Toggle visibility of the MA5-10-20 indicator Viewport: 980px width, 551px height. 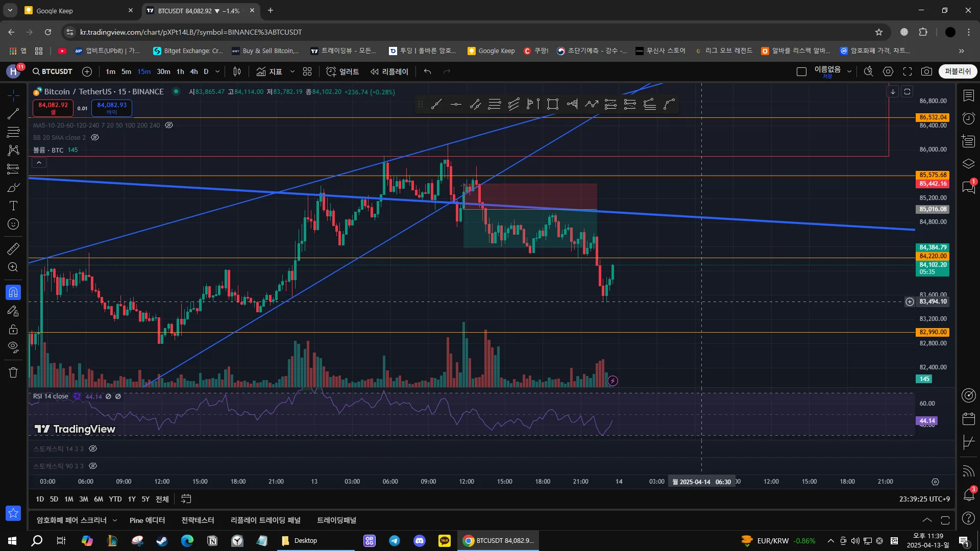[x=169, y=126]
